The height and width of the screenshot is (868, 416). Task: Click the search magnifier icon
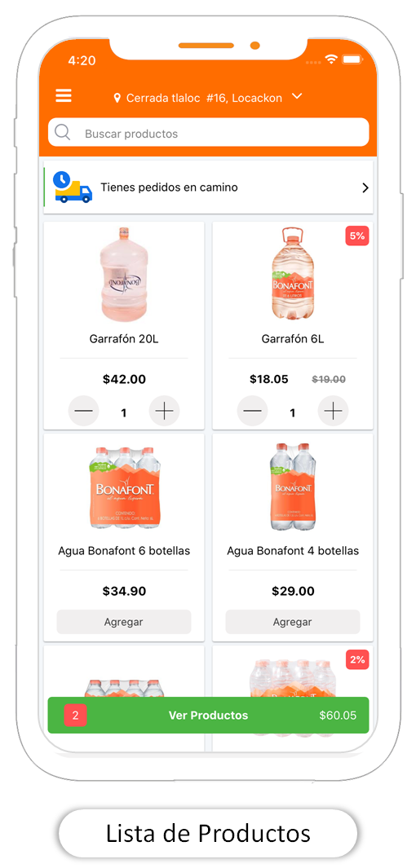coord(63,132)
